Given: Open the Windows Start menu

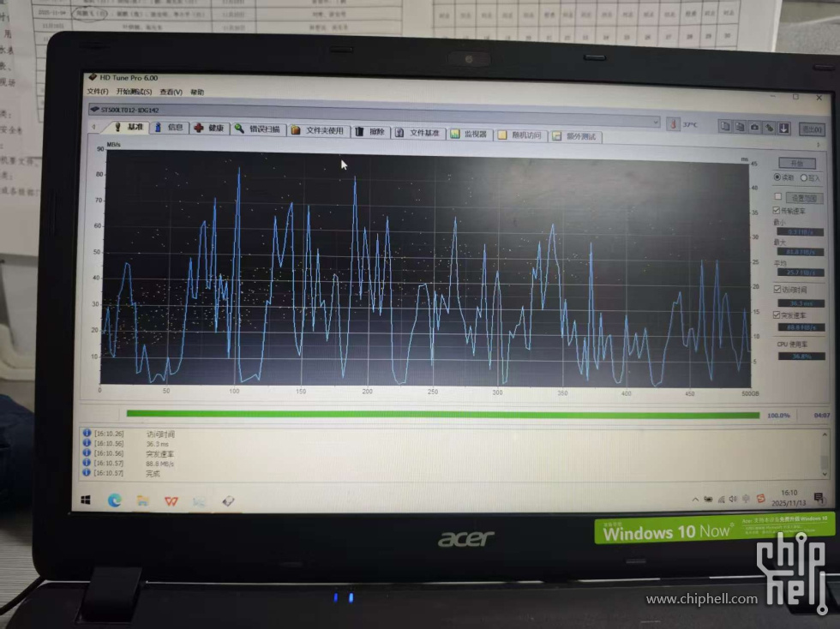Looking at the screenshot, I should coord(86,499).
